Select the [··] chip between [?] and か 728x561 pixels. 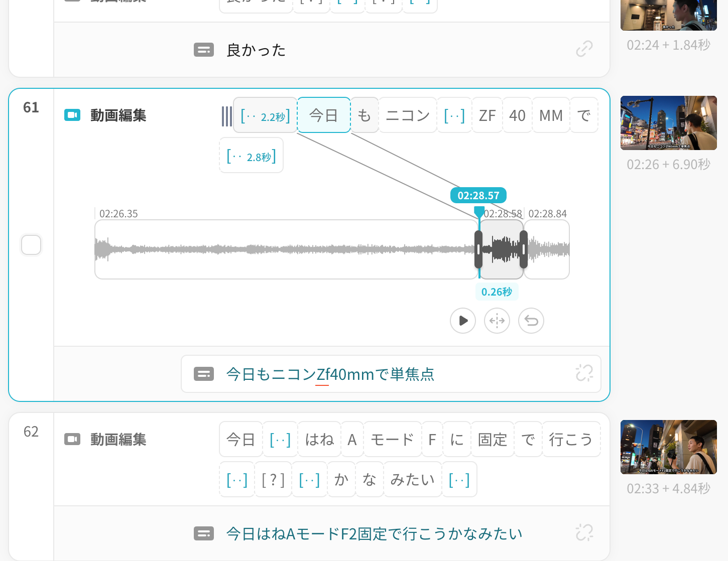pos(309,480)
